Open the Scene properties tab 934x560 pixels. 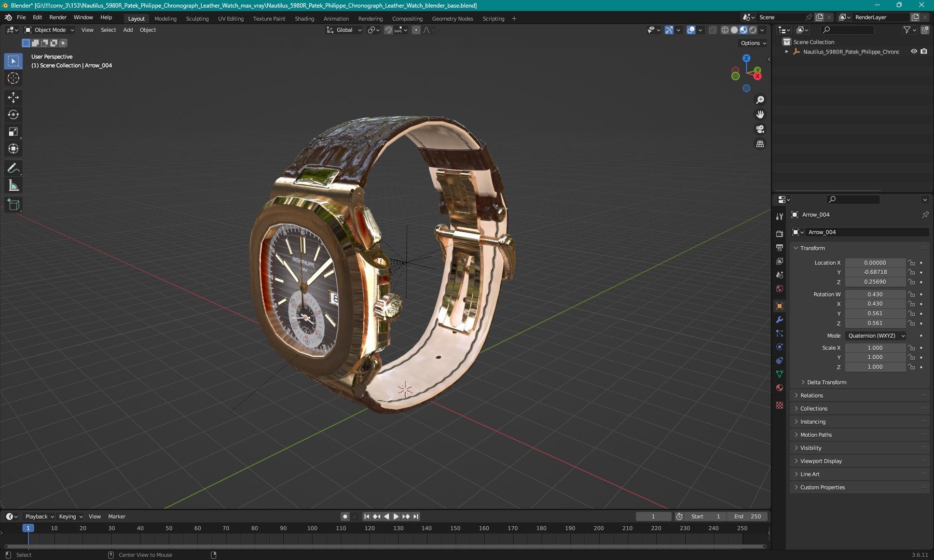pyautogui.click(x=779, y=275)
